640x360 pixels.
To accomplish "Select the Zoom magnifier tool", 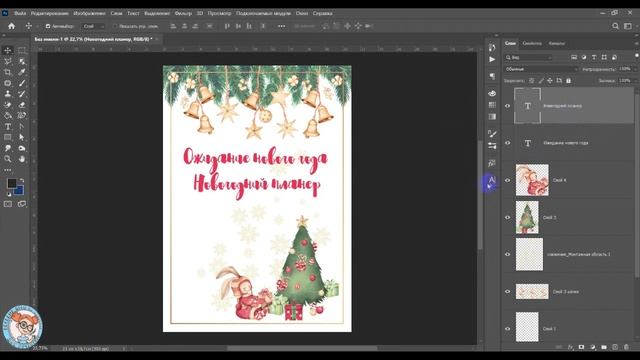I will click(8, 159).
